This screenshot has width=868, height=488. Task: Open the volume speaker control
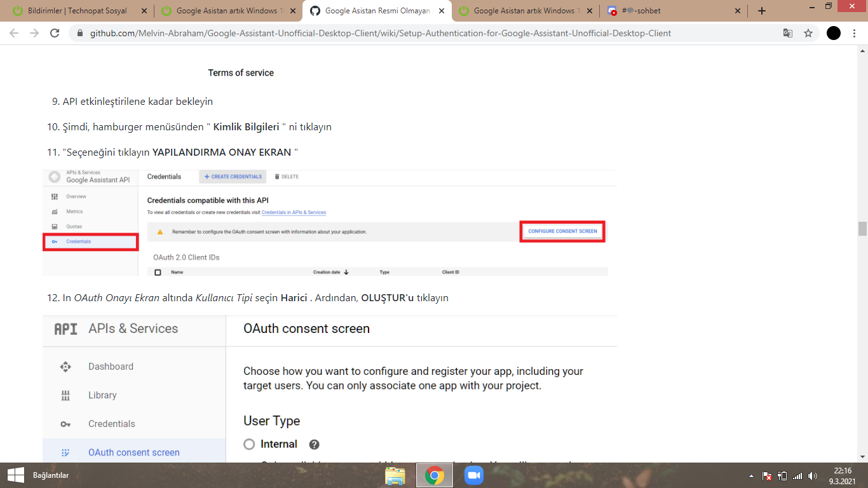[813, 476]
